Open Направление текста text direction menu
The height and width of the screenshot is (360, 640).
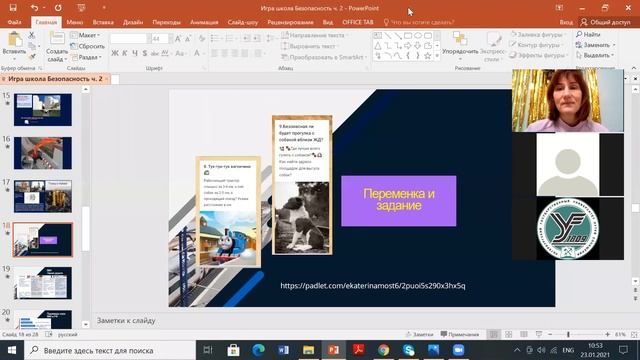click(314, 36)
